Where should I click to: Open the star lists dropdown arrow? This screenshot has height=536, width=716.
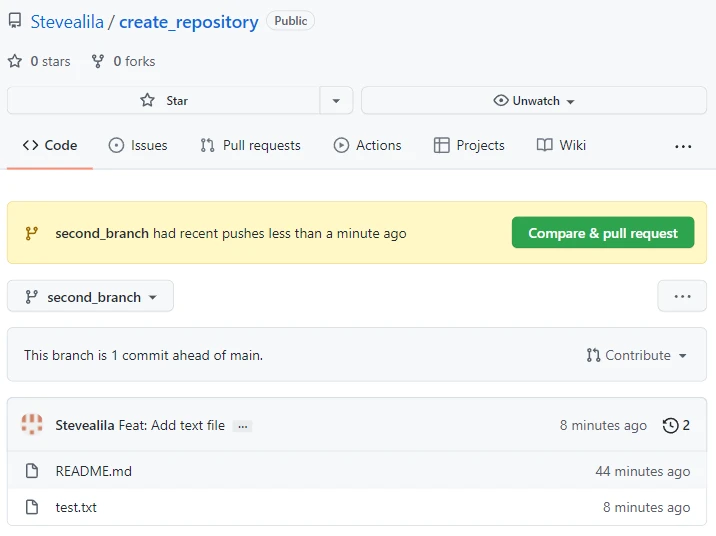point(336,100)
